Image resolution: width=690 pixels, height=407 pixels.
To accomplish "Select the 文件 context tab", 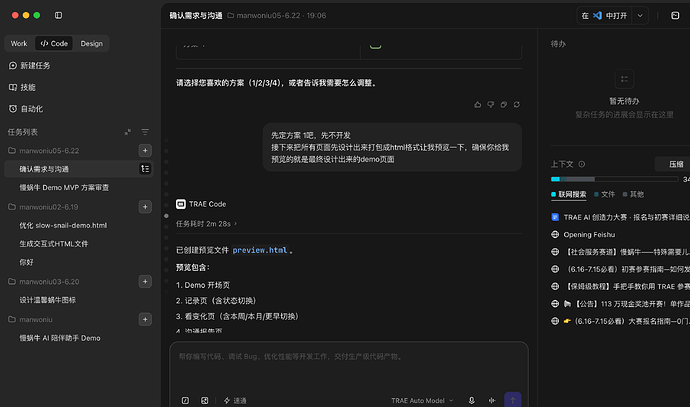I will (604, 194).
